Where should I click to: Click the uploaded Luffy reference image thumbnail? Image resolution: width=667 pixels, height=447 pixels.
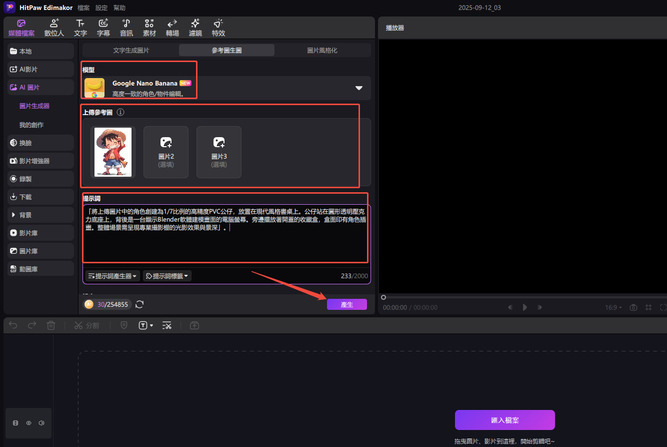[112, 152]
